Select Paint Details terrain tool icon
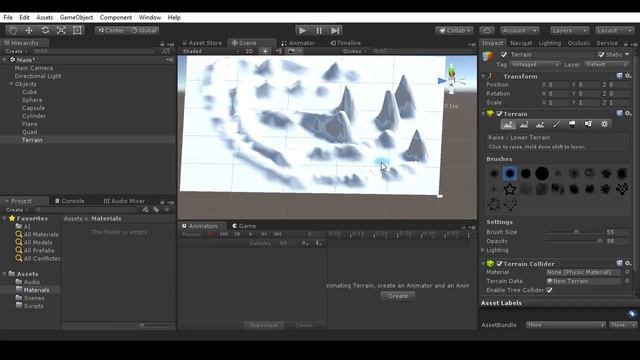The width and height of the screenshot is (640, 360). pos(588,124)
